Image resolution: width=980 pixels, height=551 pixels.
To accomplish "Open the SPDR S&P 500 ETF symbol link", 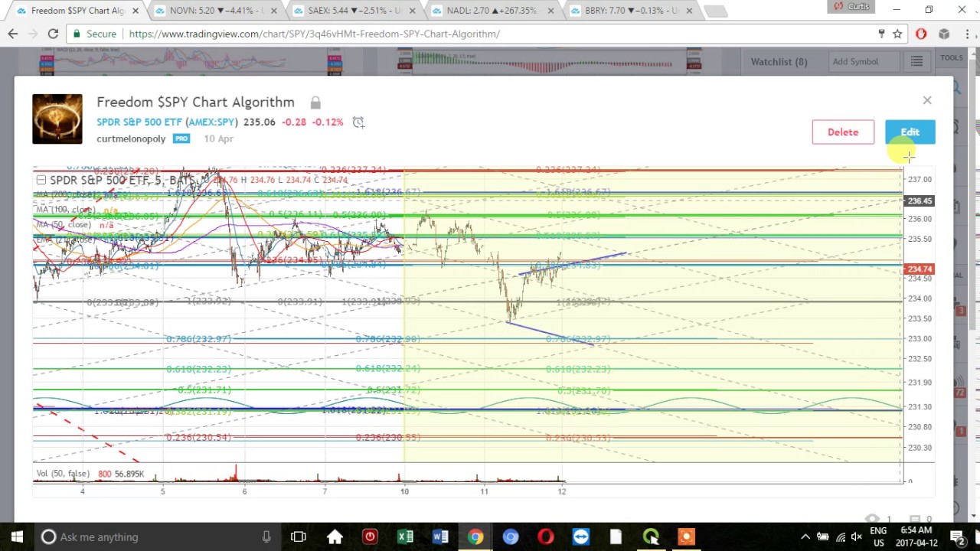I will click(x=167, y=122).
